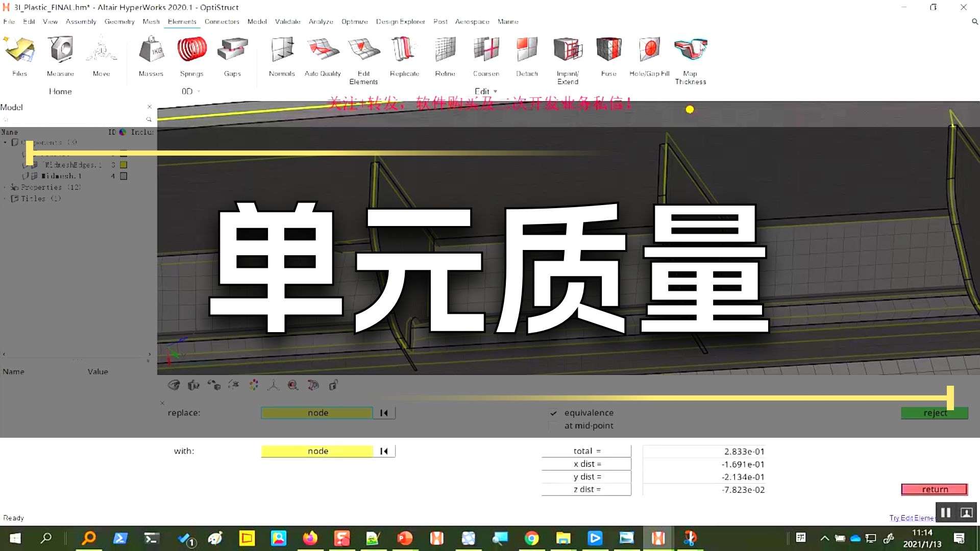Open the Optimize menu
The width and height of the screenshot is (980, 551).
click(x=354, y=21)
